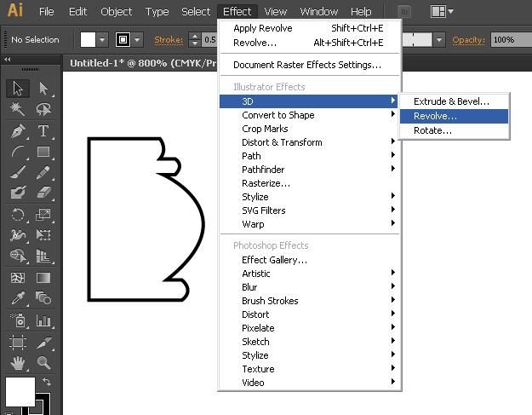This screenshot has height=415, width=532.
Task: Open the fill swatch dropdown arrow
Action: coord(102,40)
